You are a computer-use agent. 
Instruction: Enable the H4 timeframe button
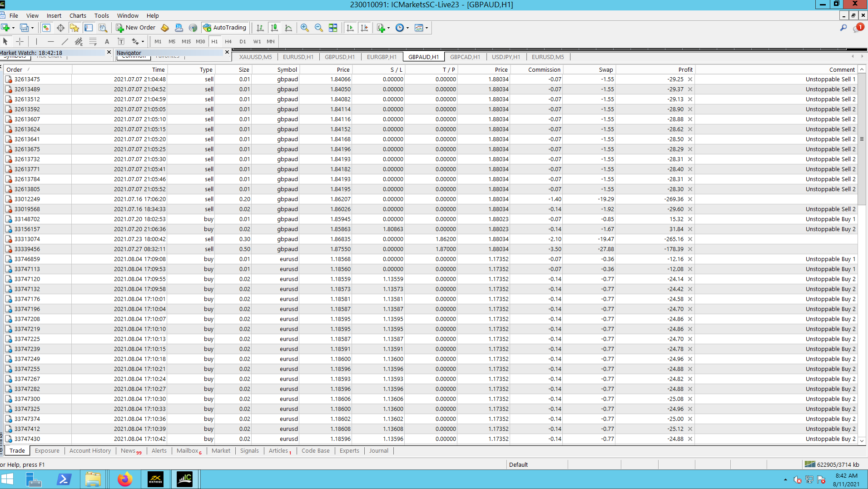[228, 41]
